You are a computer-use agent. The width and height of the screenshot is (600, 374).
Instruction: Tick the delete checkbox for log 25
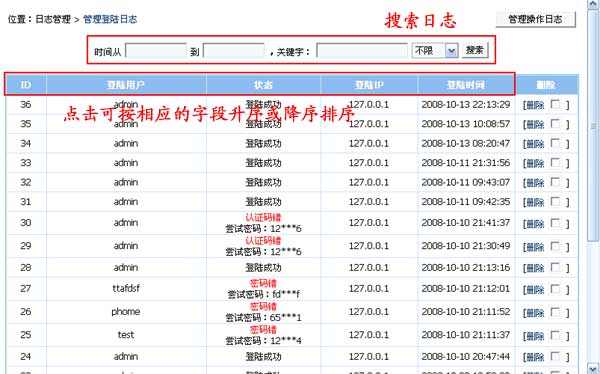point(555,335)
